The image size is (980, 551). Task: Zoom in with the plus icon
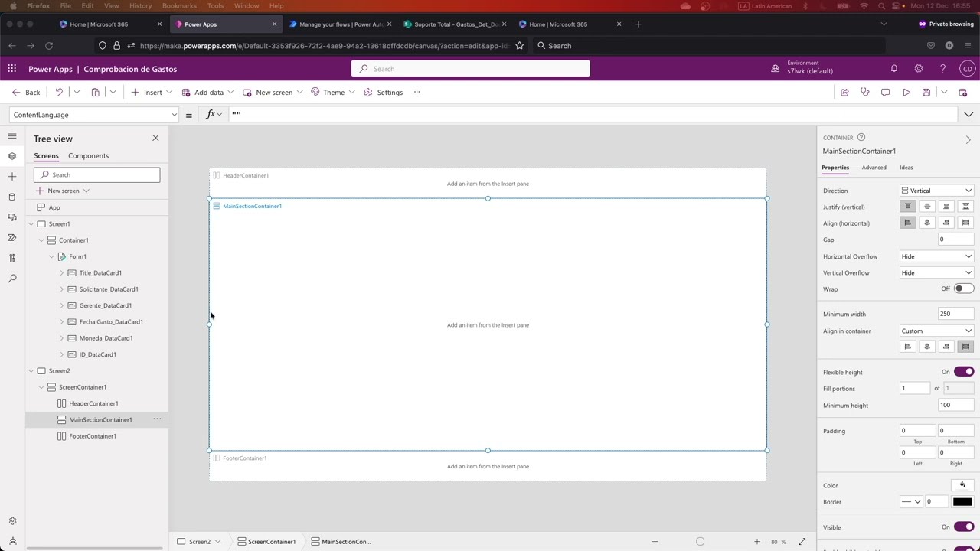click(757, 542)
